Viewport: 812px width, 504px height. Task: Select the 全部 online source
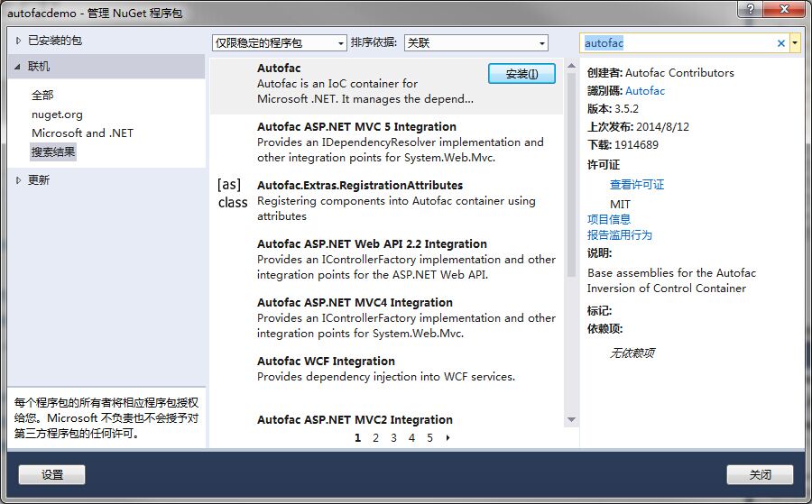coord(42,96)
